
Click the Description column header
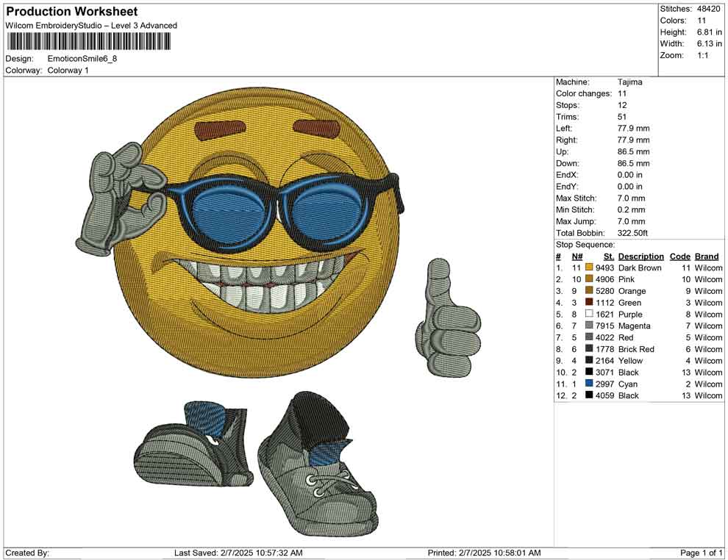click(641, 256)
